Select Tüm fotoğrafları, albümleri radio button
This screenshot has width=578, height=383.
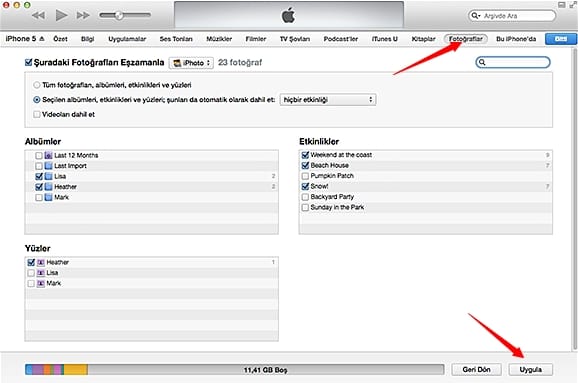tap(36, 85)
